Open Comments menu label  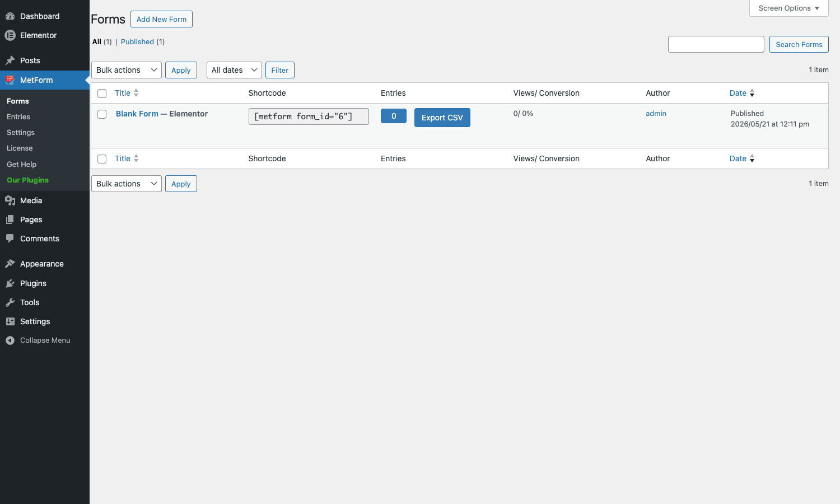40,239
